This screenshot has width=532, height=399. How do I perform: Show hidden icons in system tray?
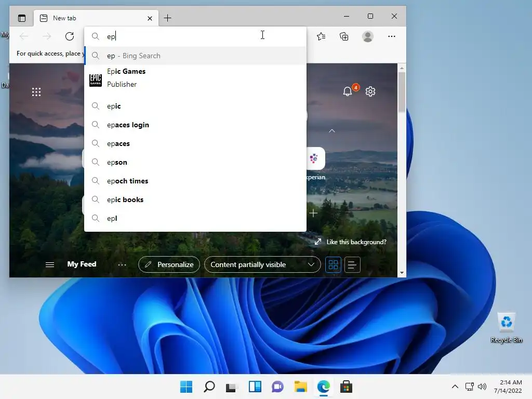(455, 387)
